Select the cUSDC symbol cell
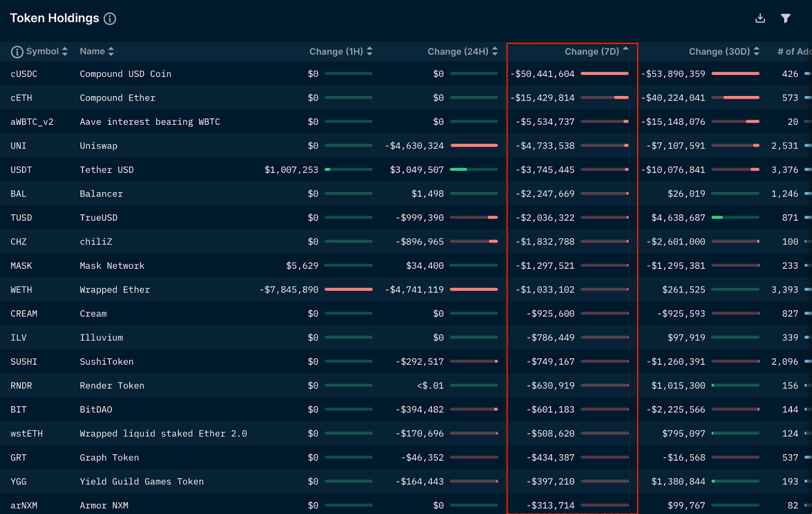Screen dimensions: 812x514 coord(24,74)
